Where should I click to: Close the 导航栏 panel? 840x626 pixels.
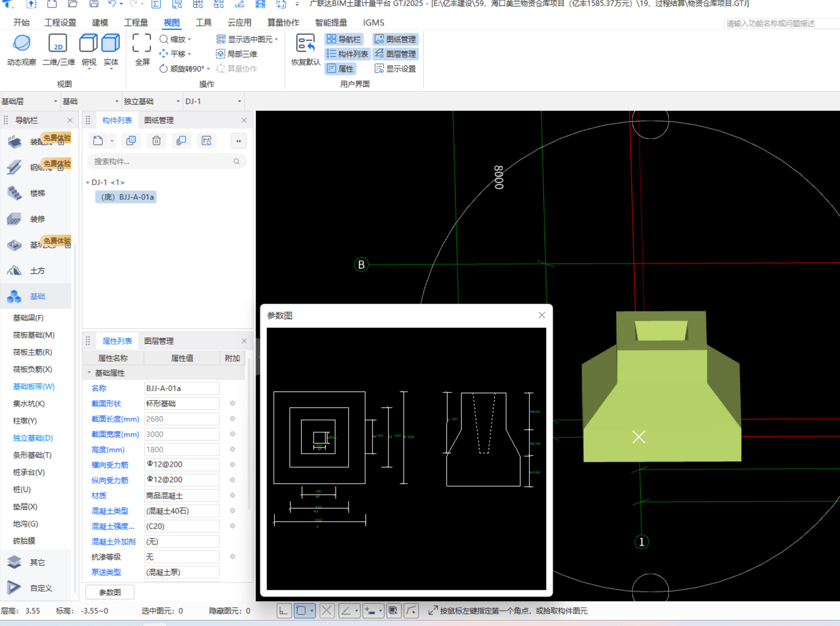70,120
